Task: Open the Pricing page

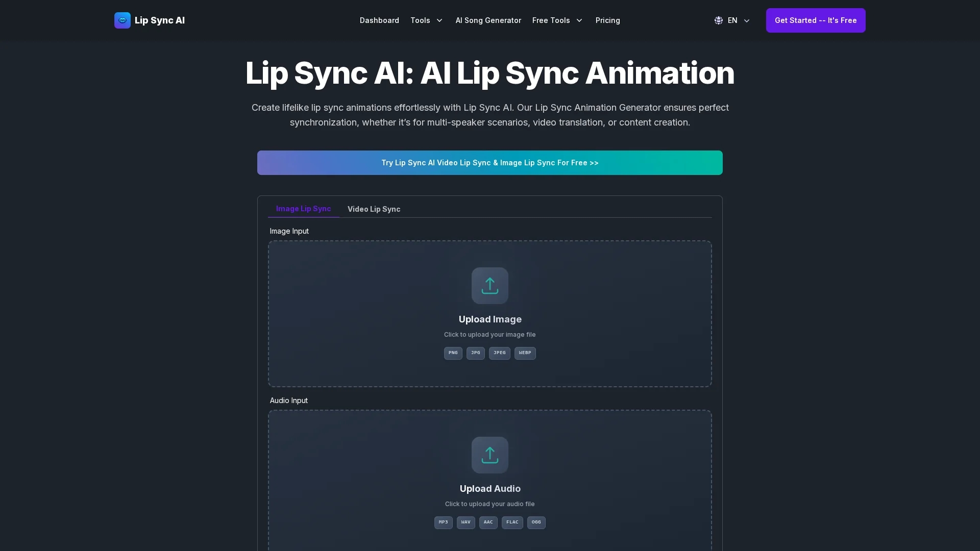Action: click(608, 20)
